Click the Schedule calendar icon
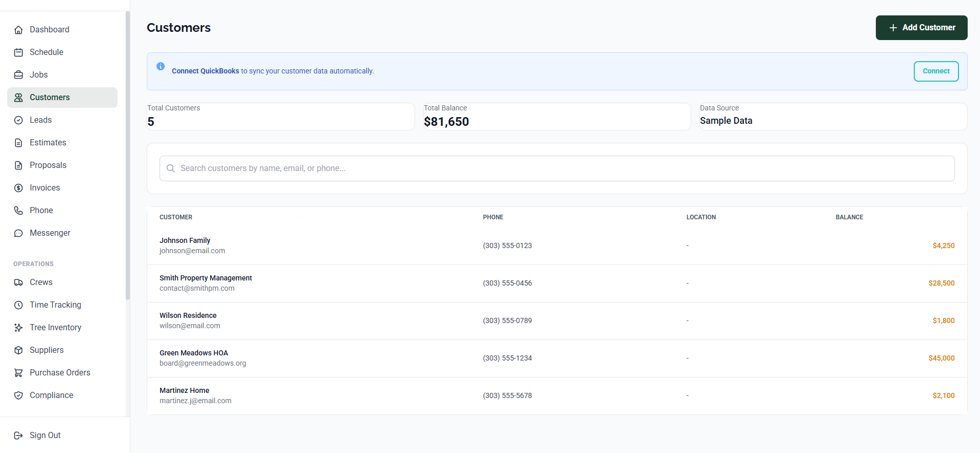 18,52
